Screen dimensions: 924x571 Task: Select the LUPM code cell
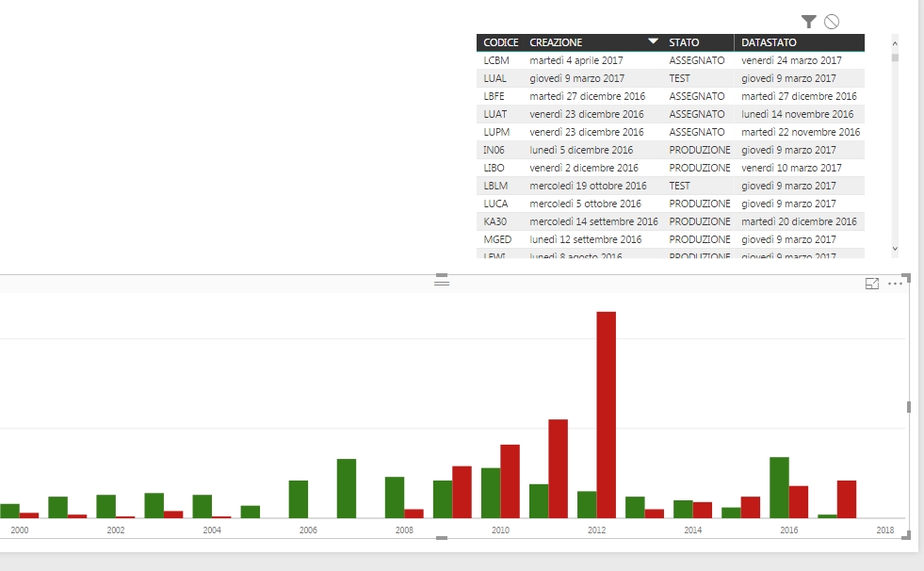496,132
